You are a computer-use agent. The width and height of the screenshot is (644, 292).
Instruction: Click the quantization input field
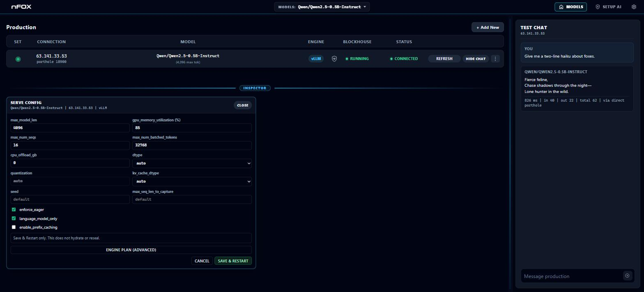tap(70, 181)
